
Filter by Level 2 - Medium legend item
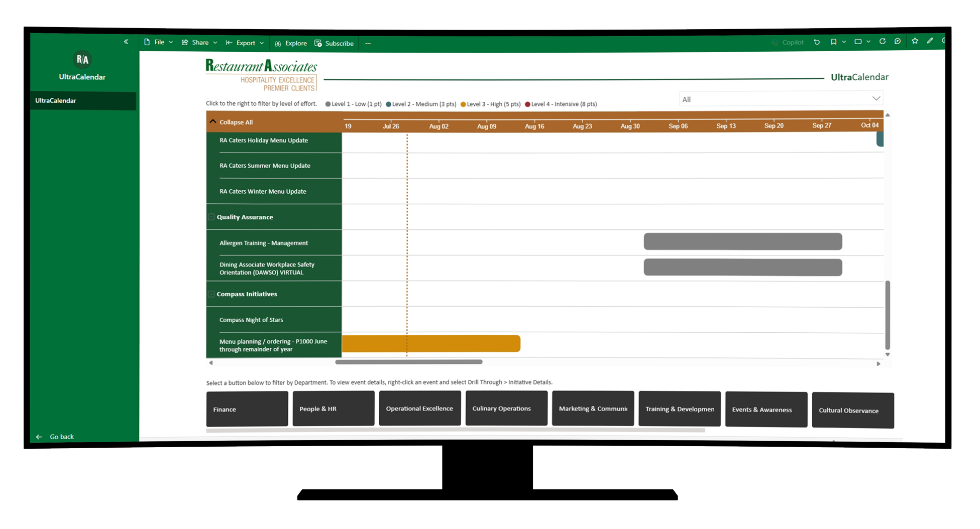[421, 104]
